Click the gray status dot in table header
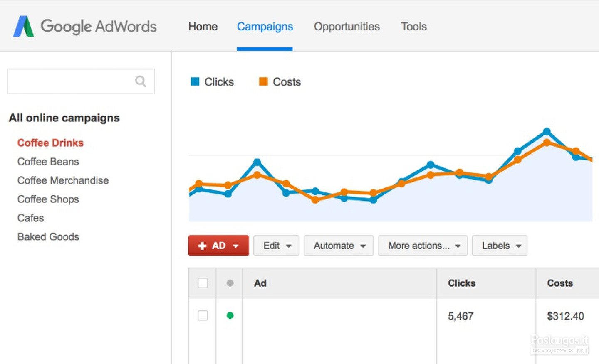599x364 pixels. (230, 283)
